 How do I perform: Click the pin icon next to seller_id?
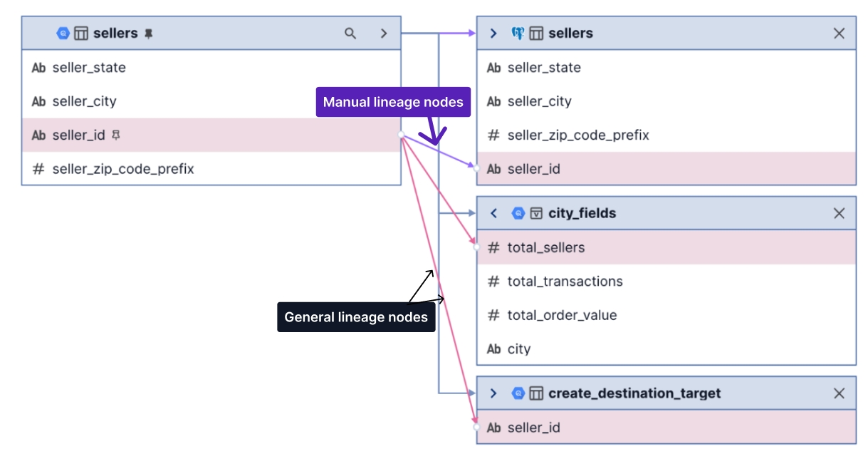(x=116, y=135)
